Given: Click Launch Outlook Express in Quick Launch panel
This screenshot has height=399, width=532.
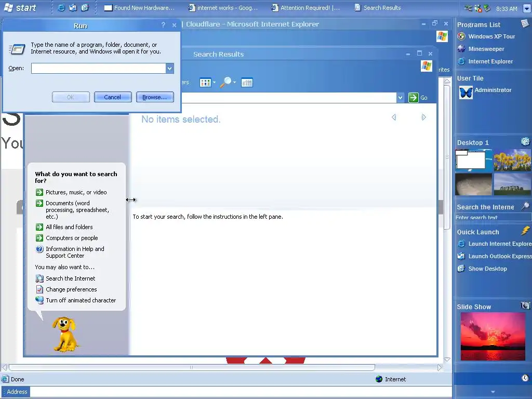Looking at the screenshot, I should tap(495, 256).
